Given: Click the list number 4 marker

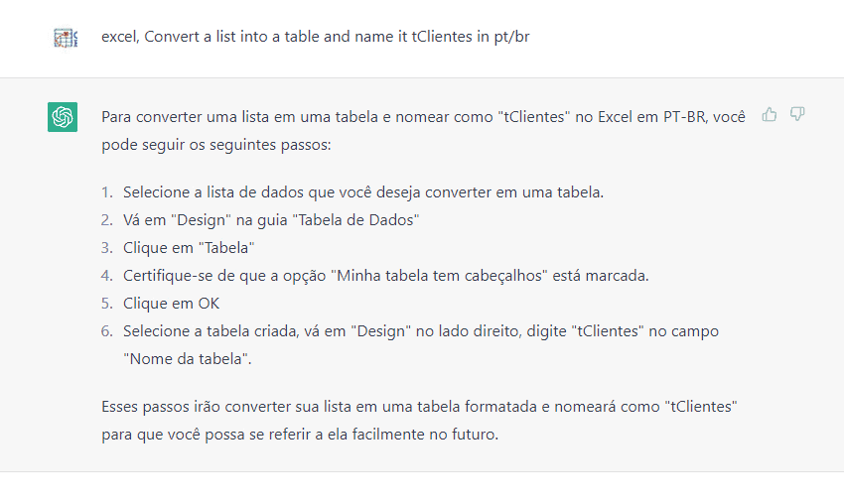Looking at the screenshot, I should [x=107, y=276].
